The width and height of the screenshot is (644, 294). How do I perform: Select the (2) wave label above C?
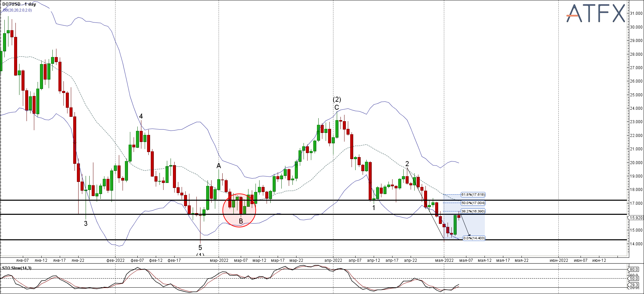pos(337,99)
